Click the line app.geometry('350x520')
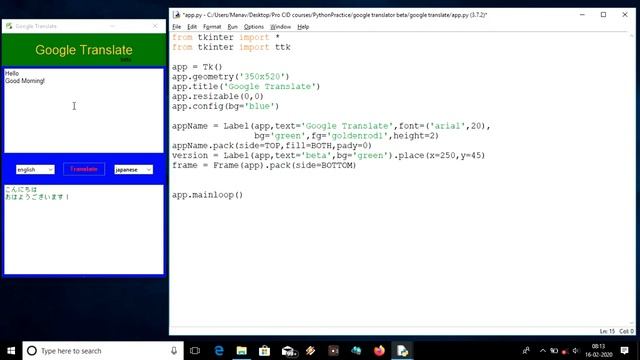The height and width of the screenshot is (360, 640). point(230,77)
